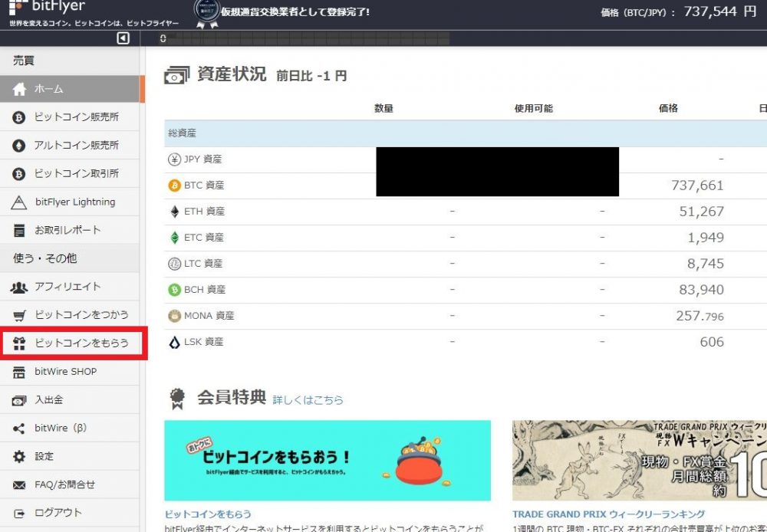
Task: Click the triangle icon beside bitFlyer Lightning
Action: (18, 202)
